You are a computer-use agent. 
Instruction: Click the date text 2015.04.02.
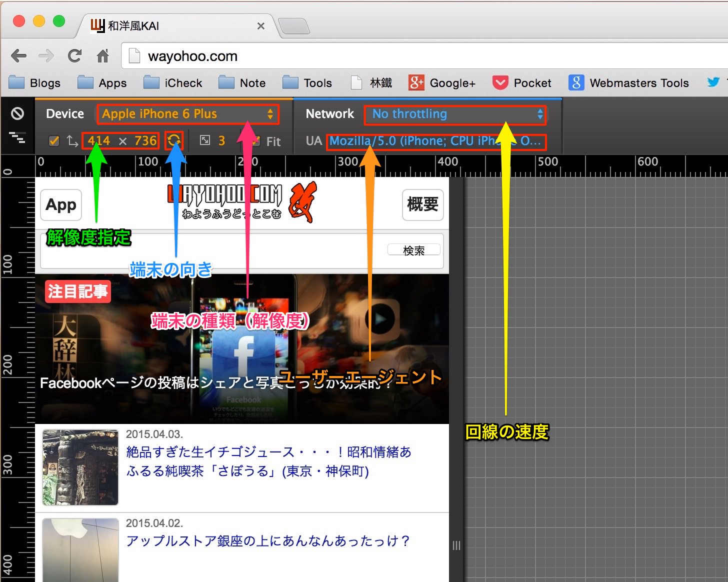(x=154, y=523)
